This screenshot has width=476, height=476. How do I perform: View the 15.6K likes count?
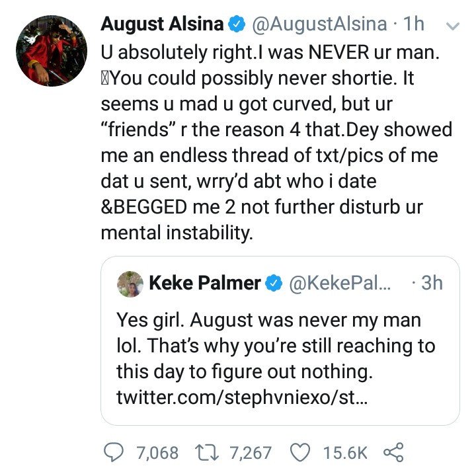coord(345,453)
